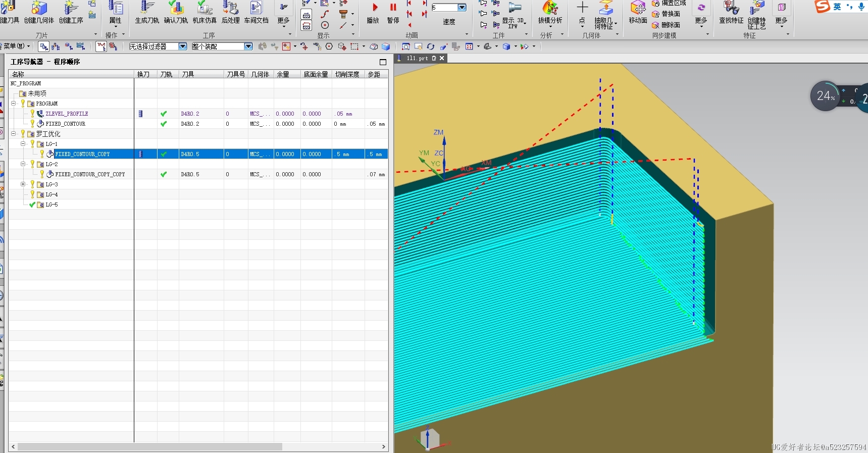Select the 未用项 folder
The image size is (868, 453).
pos(37,93)
